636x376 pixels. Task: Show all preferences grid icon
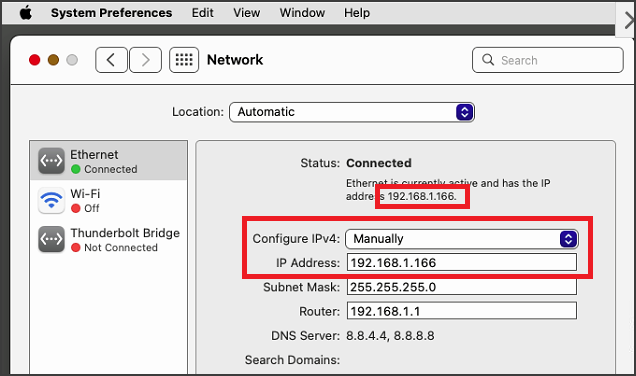[x=184, y=60]
